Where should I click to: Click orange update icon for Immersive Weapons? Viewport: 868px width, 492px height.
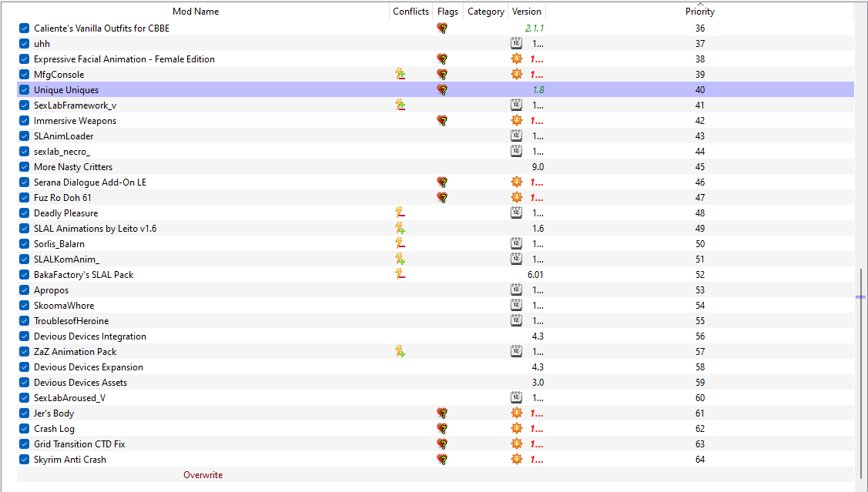tap(517, 121)
